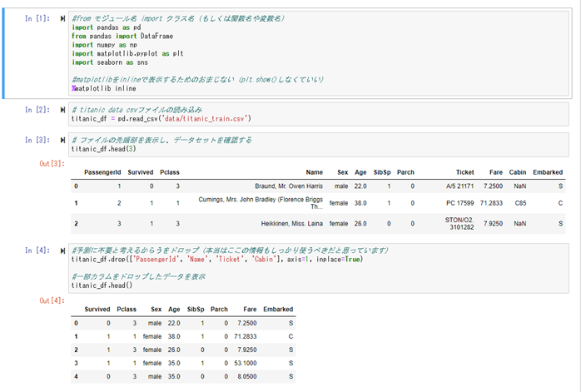Click into the pd.read_csv code cell
This screenshot has height=392, width=581.
(x=319, y=114)
